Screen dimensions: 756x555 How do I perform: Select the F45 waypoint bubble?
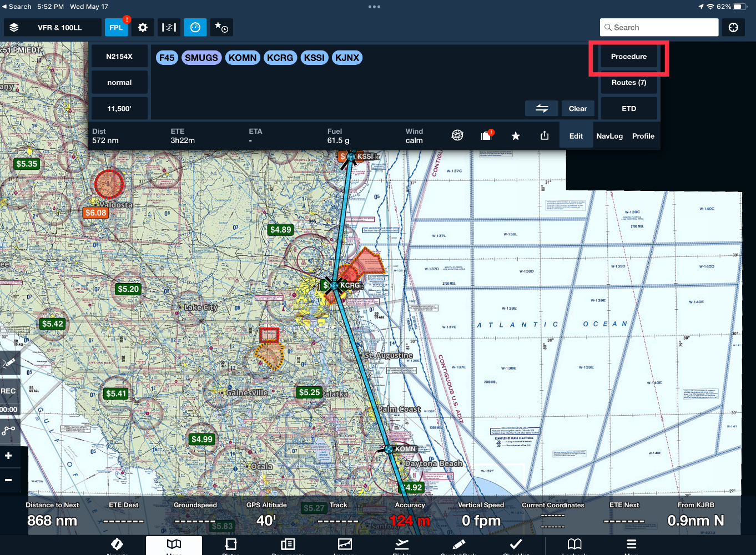point(167,58)
